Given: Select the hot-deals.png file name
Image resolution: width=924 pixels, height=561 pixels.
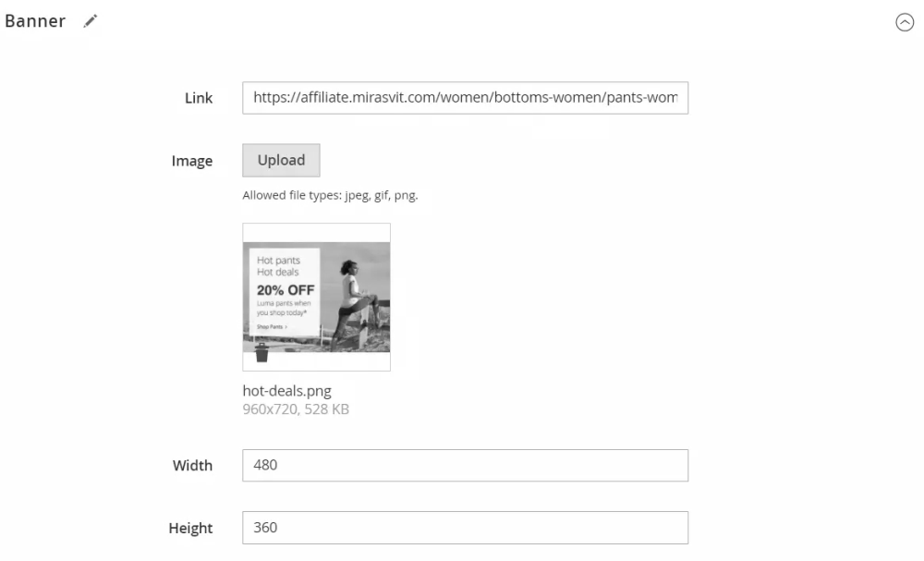Looking at the screenshot, I should (x=286, y=391).
